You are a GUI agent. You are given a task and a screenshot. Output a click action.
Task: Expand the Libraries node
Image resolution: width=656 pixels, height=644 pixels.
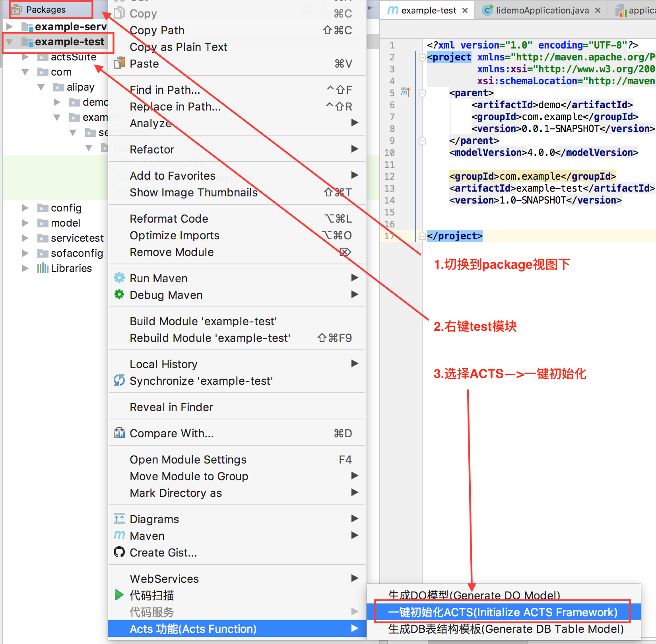click(x=25, y=268)
